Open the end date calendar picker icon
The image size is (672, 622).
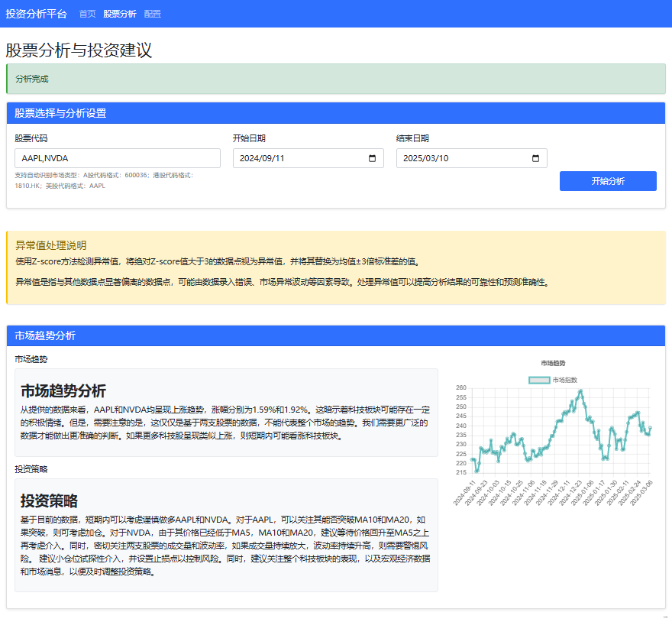click(x=535, y=158)
